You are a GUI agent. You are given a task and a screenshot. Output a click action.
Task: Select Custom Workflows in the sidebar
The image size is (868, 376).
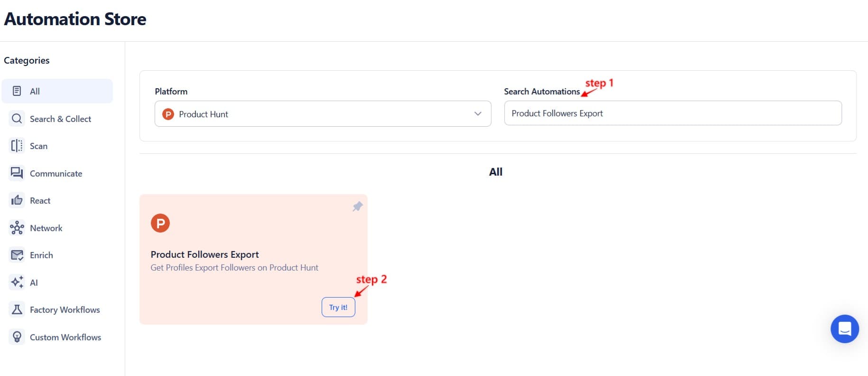[65, 337]
